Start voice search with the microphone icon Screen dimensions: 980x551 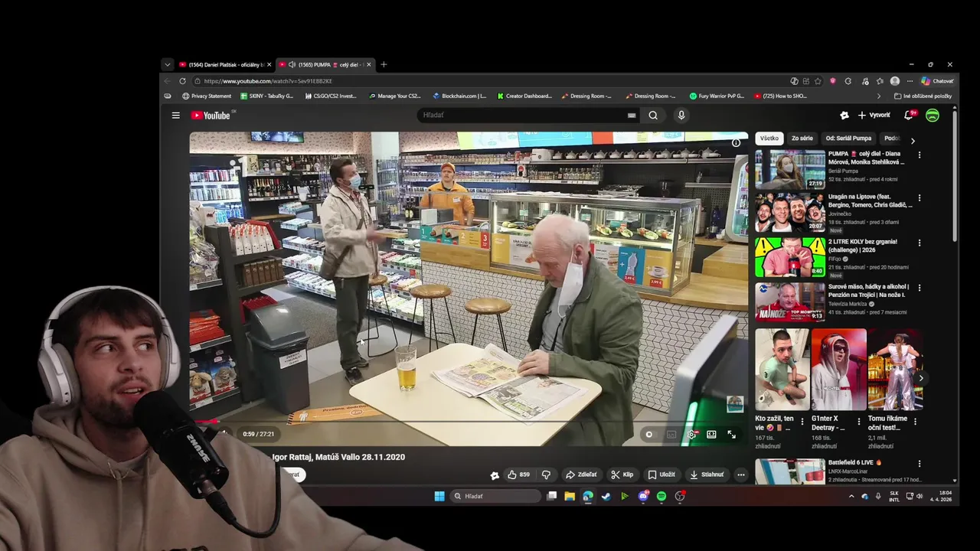(681, 116)
